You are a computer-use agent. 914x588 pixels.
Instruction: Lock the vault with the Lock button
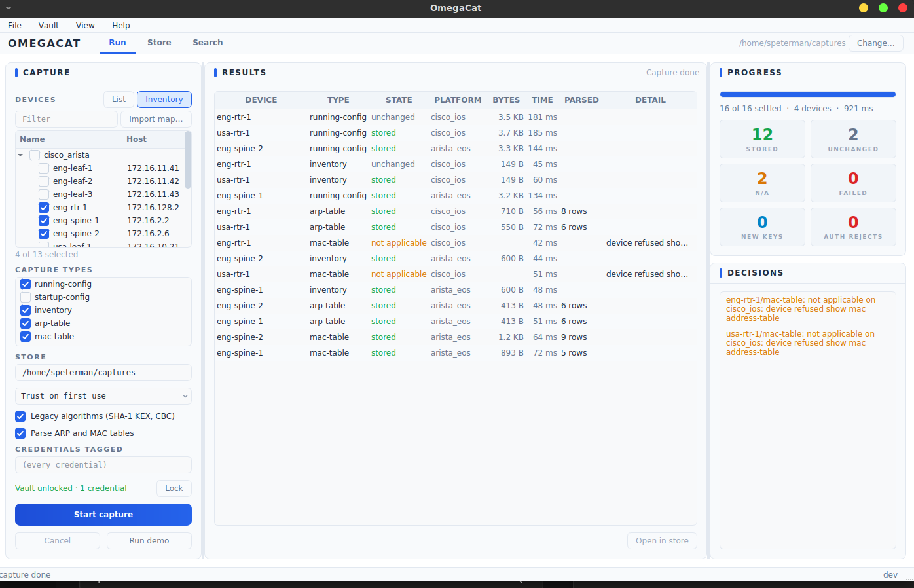[174, 488]
